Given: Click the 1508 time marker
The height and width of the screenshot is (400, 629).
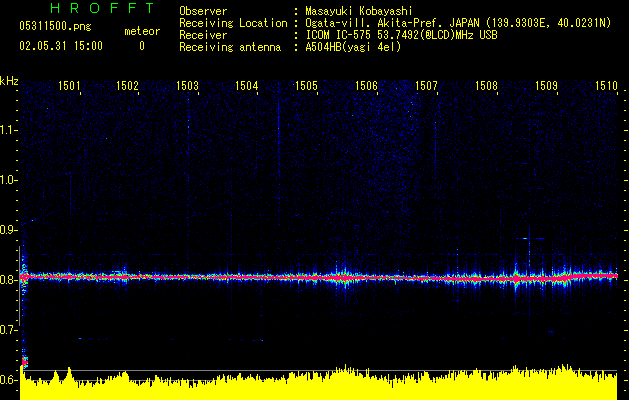Looking at the screenshot, I should 486,86.
